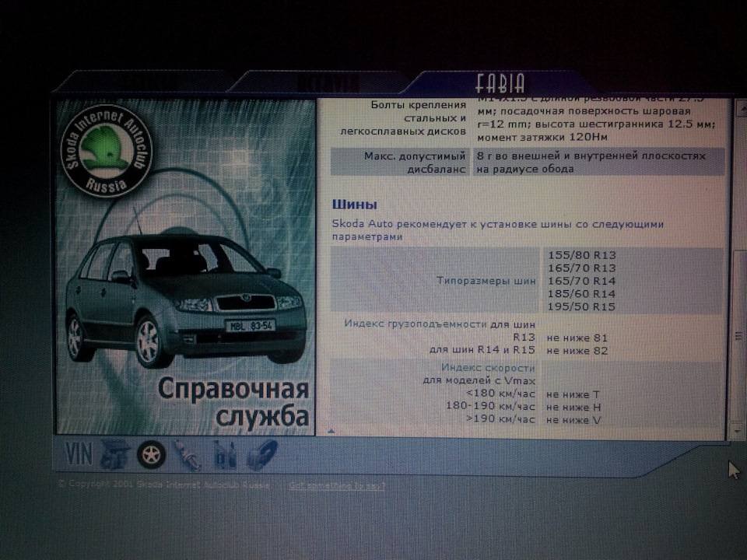The height and width of the screenshot is (560, 747).
Task: Click the 'Справочная служба' title
Action: pyautogui.click(x=234, y=402)
